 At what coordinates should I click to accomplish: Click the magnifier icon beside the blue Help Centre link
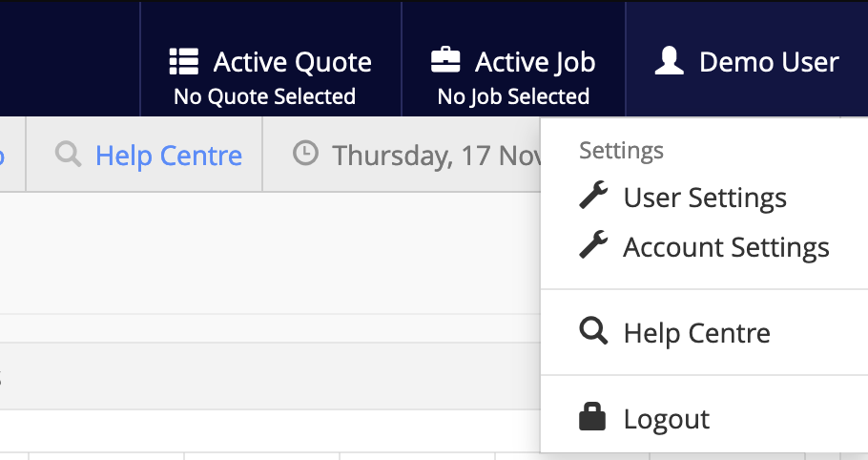click(x=69, y=155)
